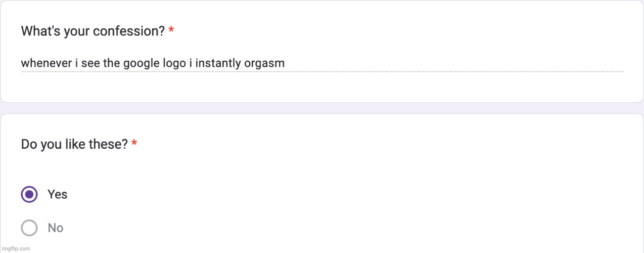644x253 pixels.
Task: Click the "What's your confession?" question title
Action: [x=93, y=31]
